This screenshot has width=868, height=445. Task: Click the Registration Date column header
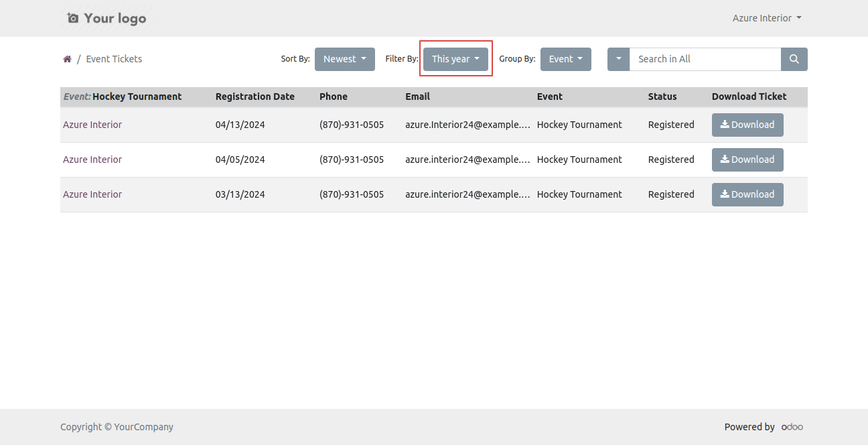click(x=255, y=97)
